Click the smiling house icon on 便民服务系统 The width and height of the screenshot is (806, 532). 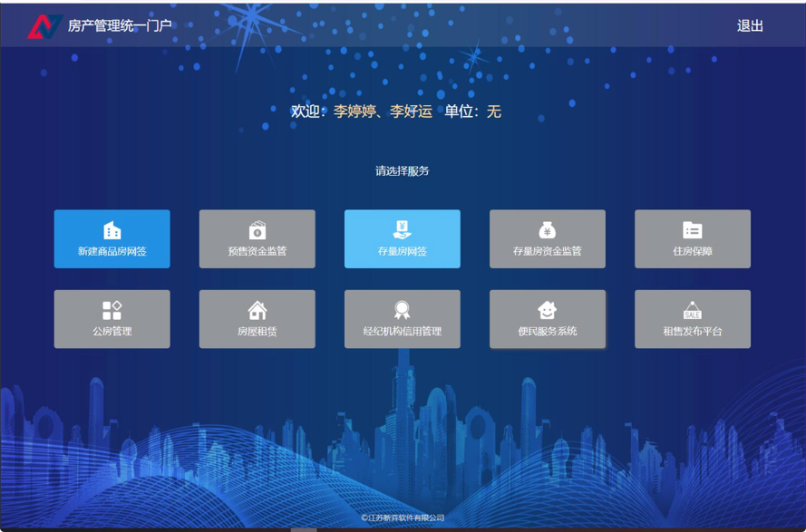coord(547,310)
